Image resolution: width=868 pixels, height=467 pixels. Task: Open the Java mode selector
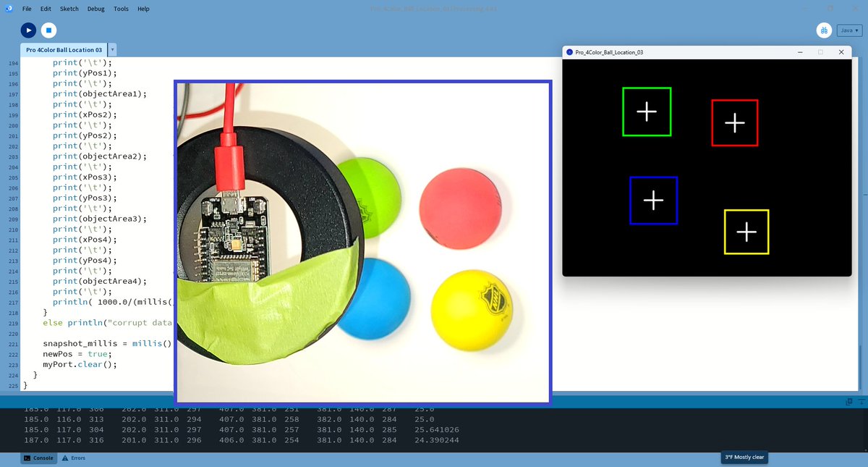pyautogui.click(x=848, y=30)
